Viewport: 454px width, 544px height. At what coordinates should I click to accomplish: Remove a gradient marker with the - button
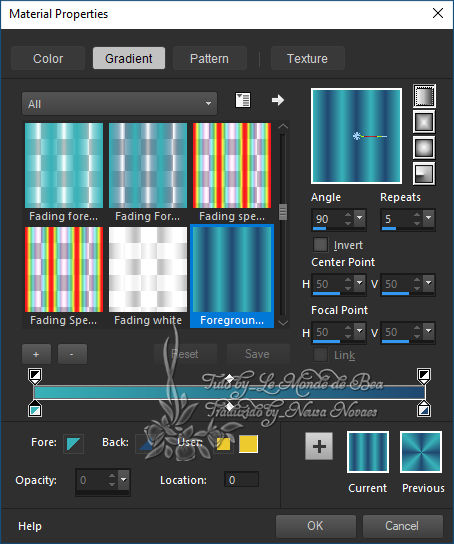(x=72, y=354)
